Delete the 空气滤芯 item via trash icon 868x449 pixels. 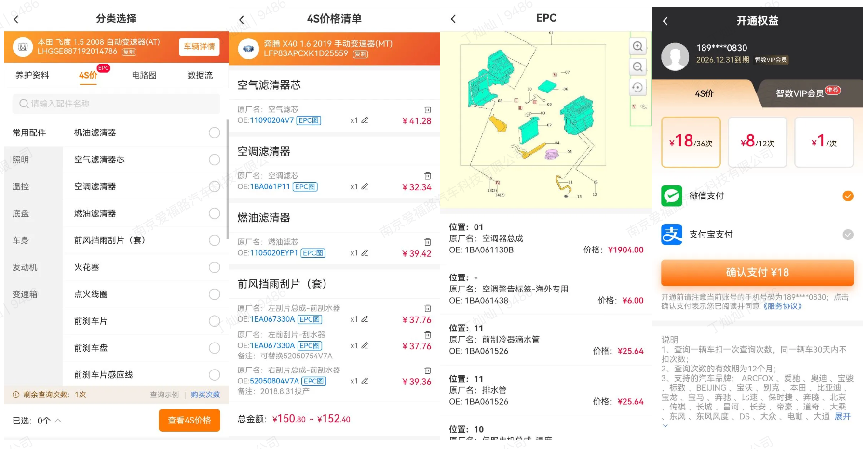pyautogui.click(x=427, y=108)
